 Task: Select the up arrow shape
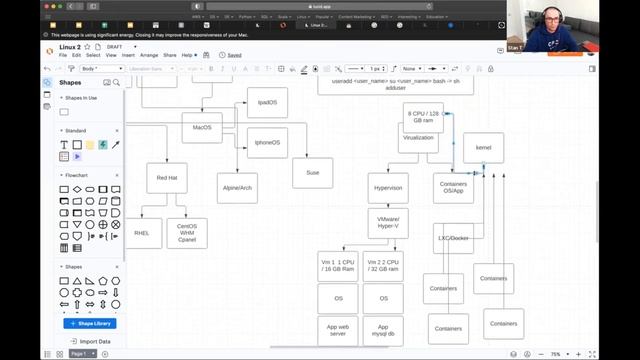point(77,304)
